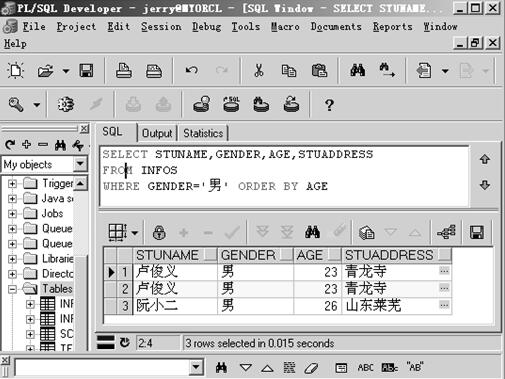
Task: Toggle the 'AB' quoted-search option
Action: click(x=415, y=367)
